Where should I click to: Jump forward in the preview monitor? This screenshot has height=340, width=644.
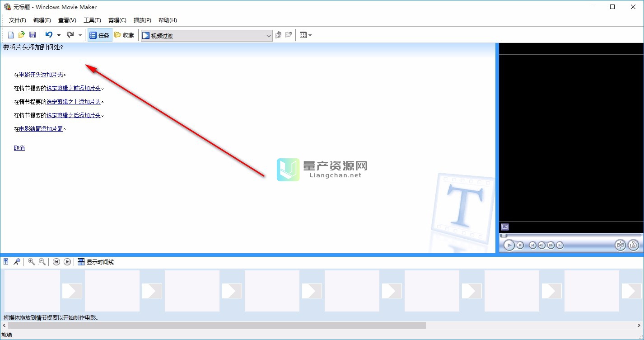[560, 245]
